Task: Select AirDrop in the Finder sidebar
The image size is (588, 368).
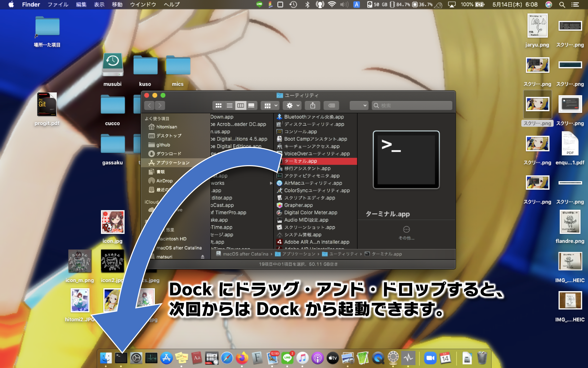Action: coord(164,181)
